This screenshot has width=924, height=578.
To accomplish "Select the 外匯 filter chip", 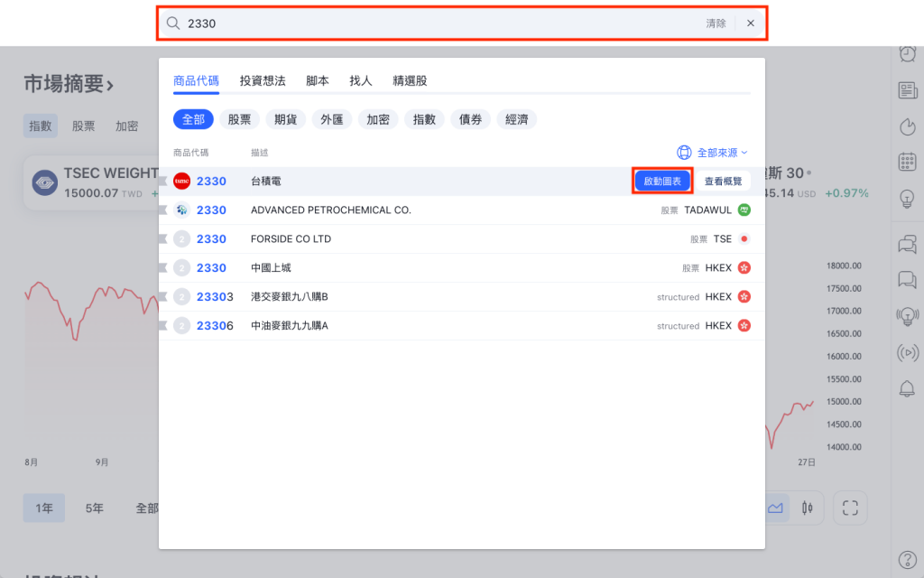I will pos(332,119).
